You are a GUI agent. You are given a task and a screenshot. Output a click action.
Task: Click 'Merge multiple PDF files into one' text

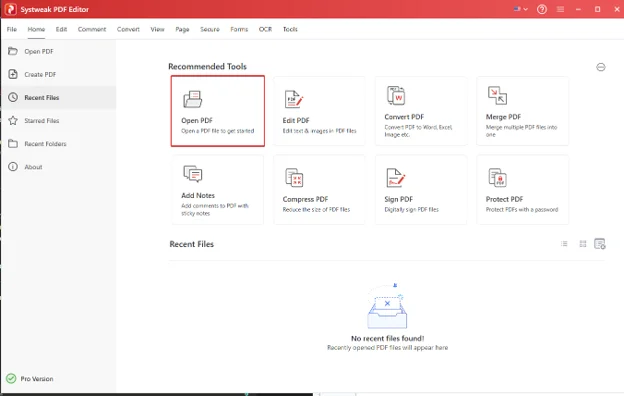(x=521, y=131)
